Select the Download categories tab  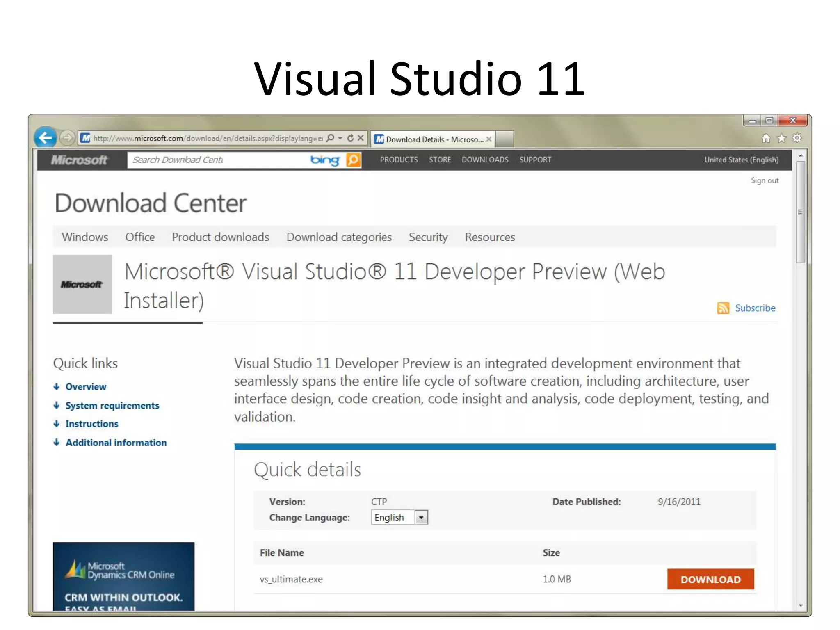click(339, 237)
